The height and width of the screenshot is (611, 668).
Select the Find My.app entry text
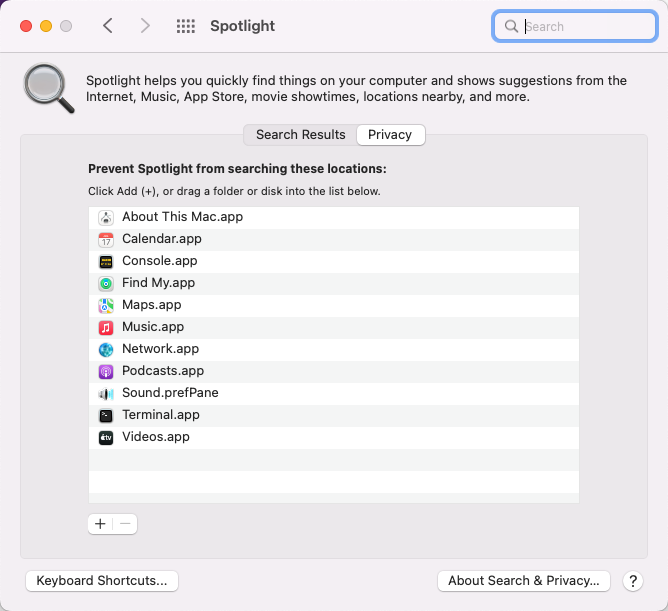[x=158, y=282]
